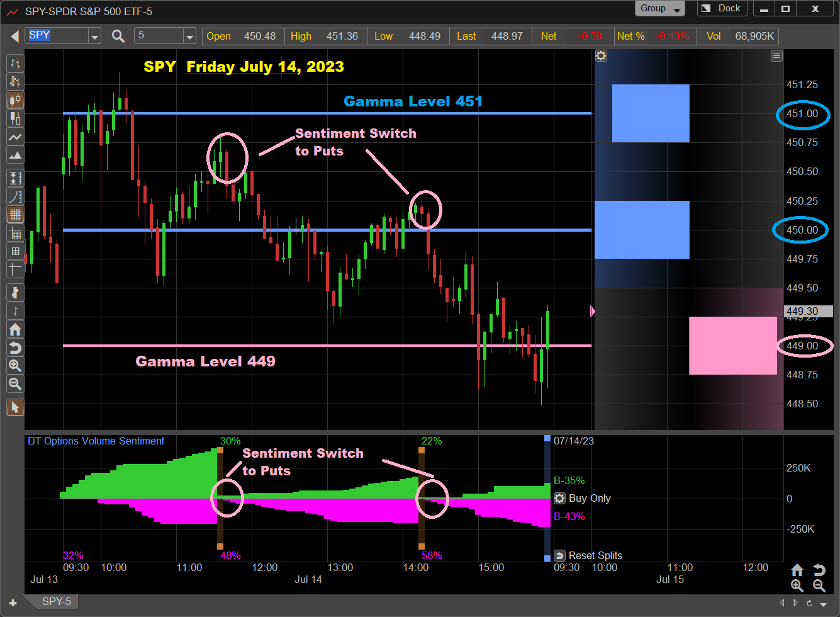Zoom out with sentiment panel magnifier
Screen dimensions: 840x617
tap(819, 586)
